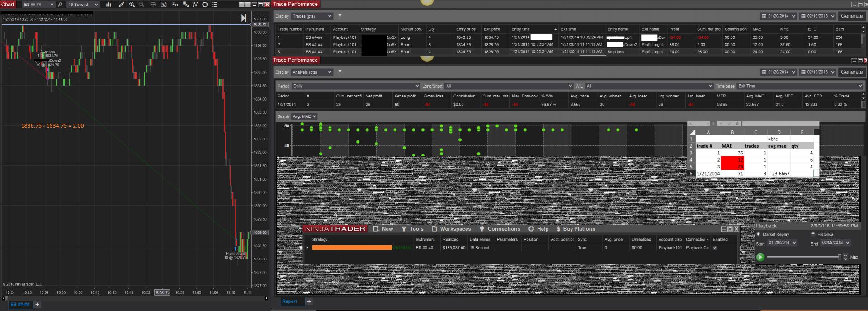Start playback with green play button

760,257
